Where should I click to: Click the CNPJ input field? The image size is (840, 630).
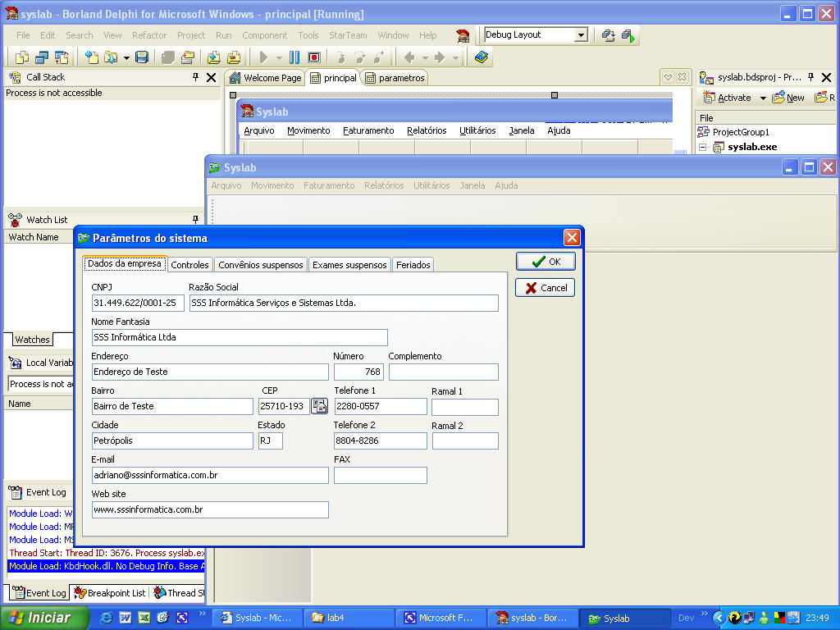point(138,303)
